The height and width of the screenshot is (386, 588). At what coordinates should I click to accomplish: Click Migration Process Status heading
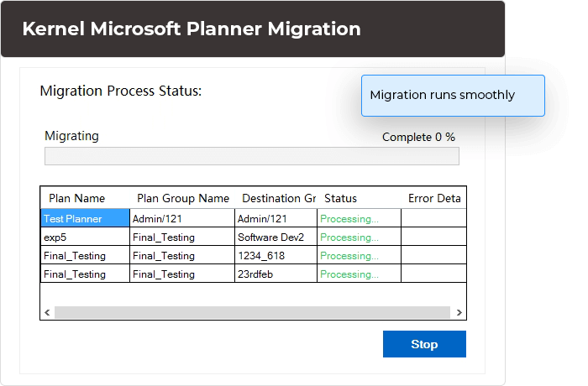point(121,91)
